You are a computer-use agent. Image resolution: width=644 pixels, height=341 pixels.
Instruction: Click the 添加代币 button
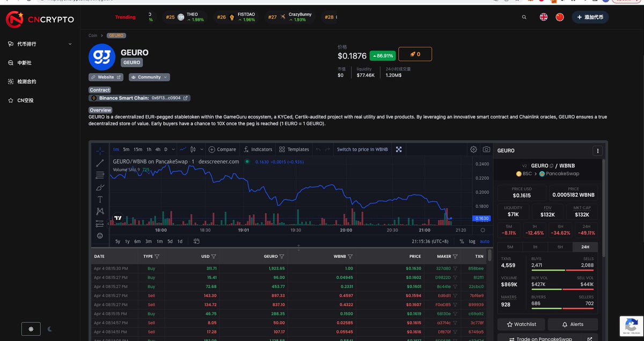tap(590, 17)
